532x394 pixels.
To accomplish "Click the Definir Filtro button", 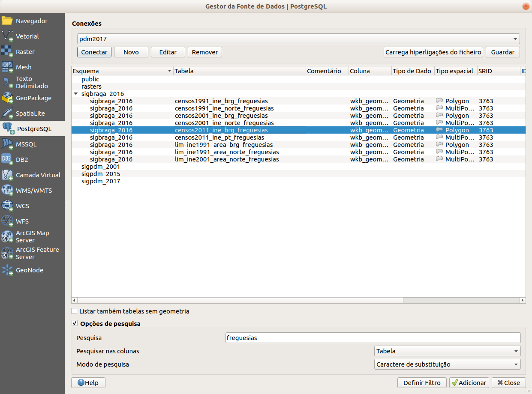I will click(422, 383).
